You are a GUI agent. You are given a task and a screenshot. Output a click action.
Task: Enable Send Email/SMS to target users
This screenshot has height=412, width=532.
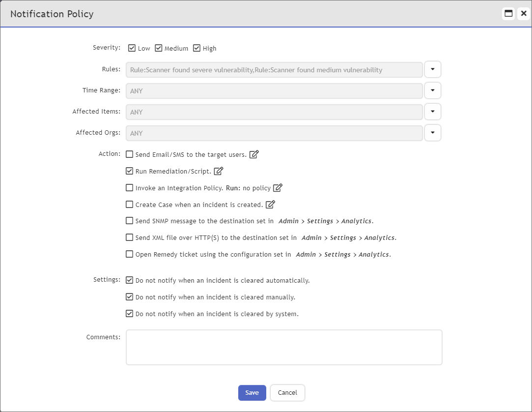click(x=129, y=154)
